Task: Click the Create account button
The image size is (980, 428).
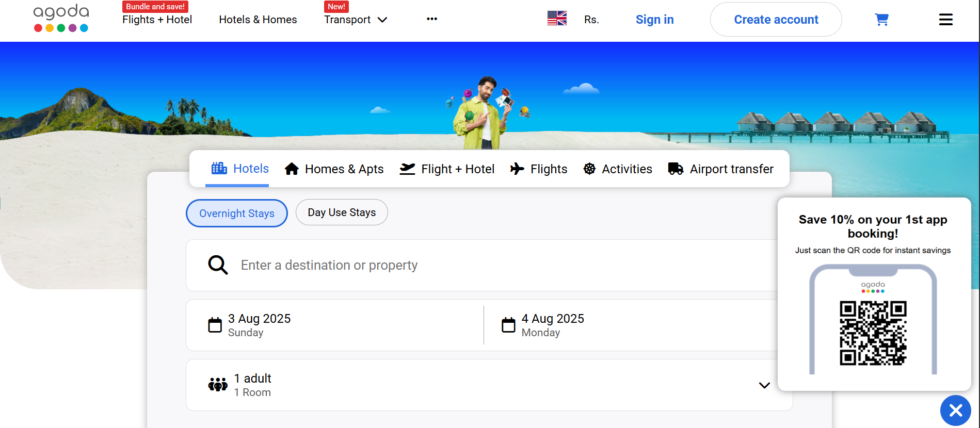Action: coord(776,20)
